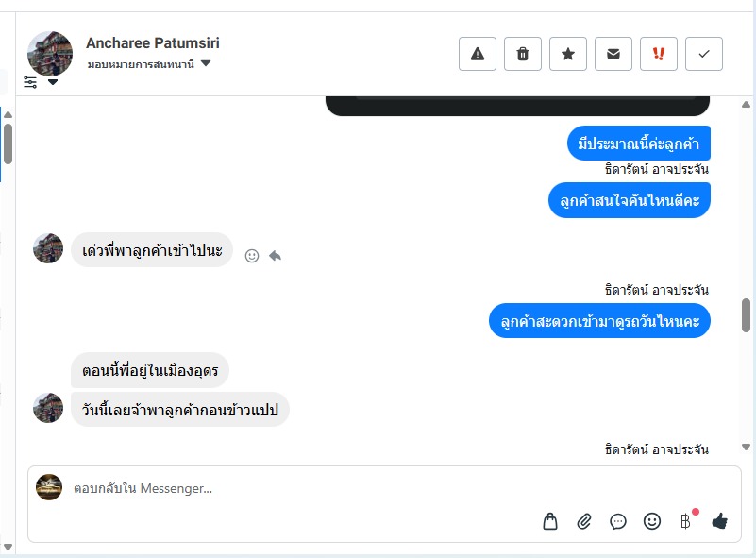The image size is (756, 558).
Task: Open the filter sliders dropdown below avatar
Action: pos(41,82)
